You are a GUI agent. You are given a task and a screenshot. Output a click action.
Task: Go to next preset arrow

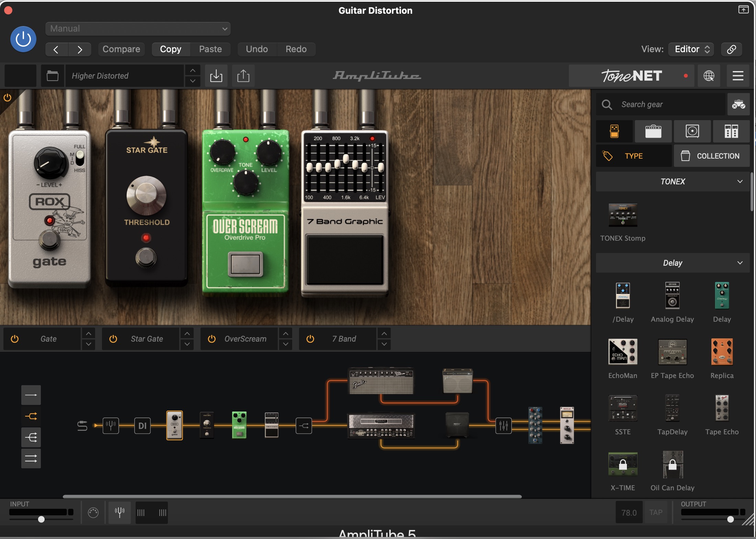80,49
